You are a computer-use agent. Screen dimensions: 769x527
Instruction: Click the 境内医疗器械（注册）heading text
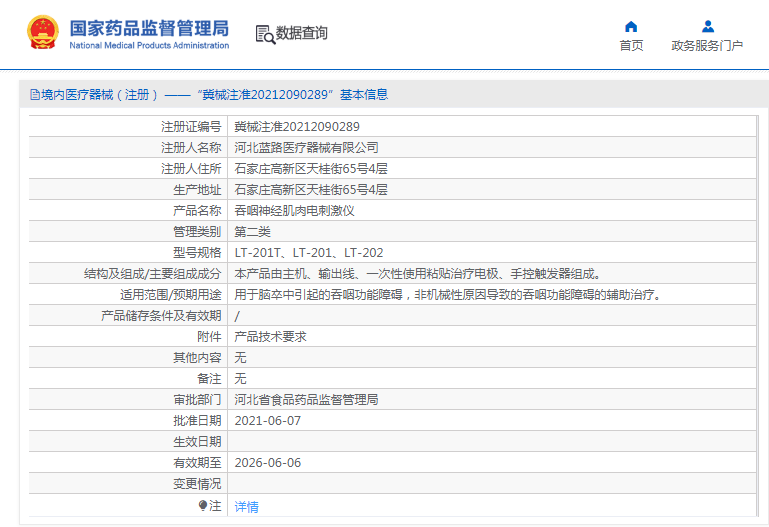pos(100,95)
